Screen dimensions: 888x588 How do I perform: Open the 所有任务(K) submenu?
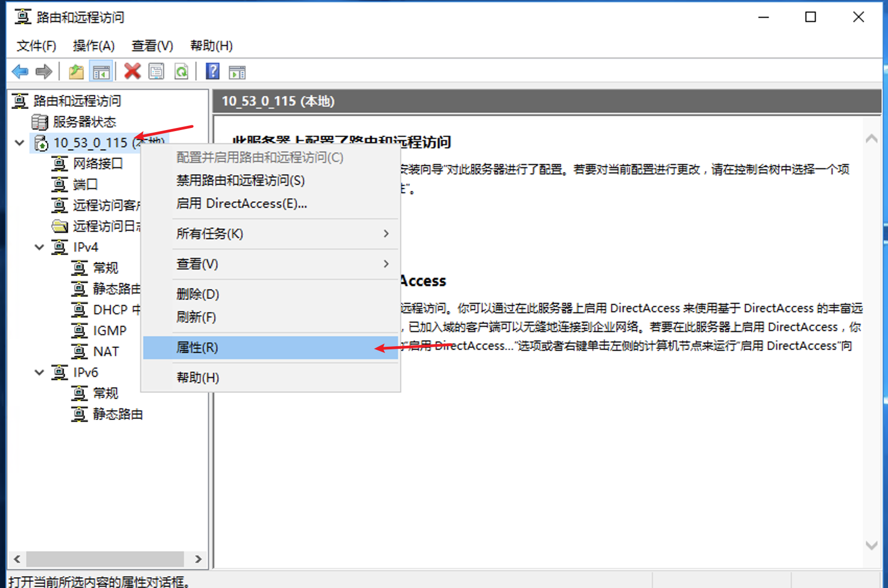[209, 233]
